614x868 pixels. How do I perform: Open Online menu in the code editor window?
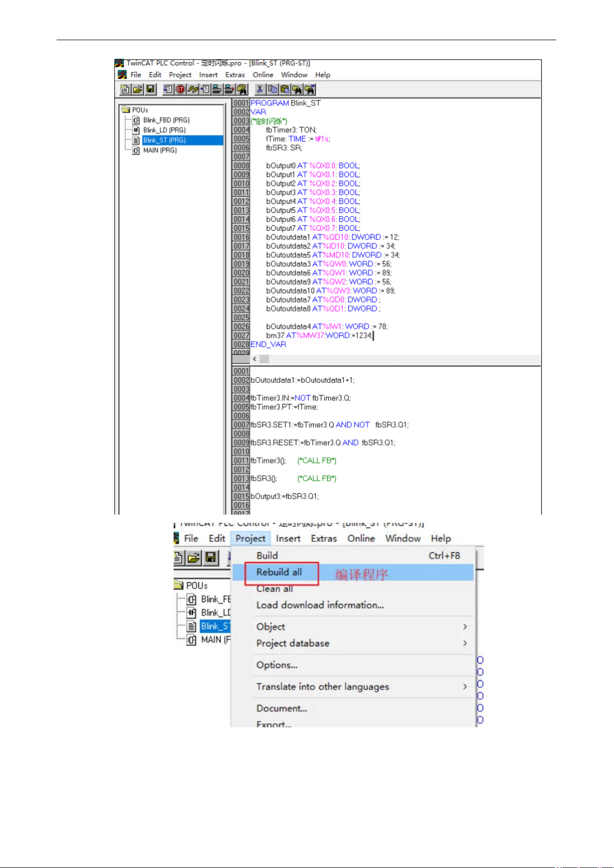tap(263, 75)
